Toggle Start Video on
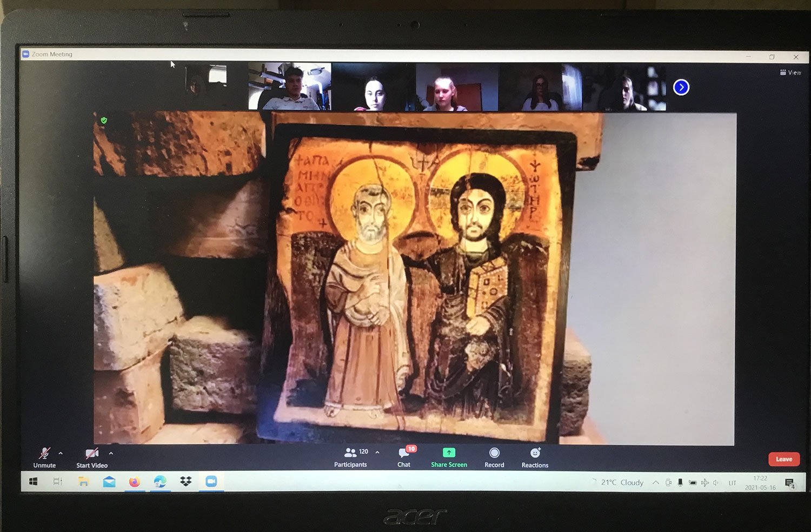The width and height of the screenshot is (811, 532). (x=92, y=457)
